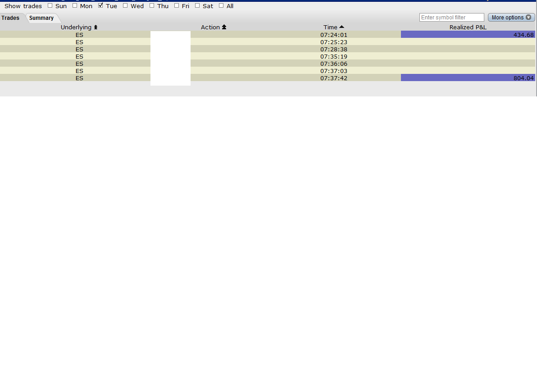Sort by the Time column header

pyautogui.click(x=330, y=27)
